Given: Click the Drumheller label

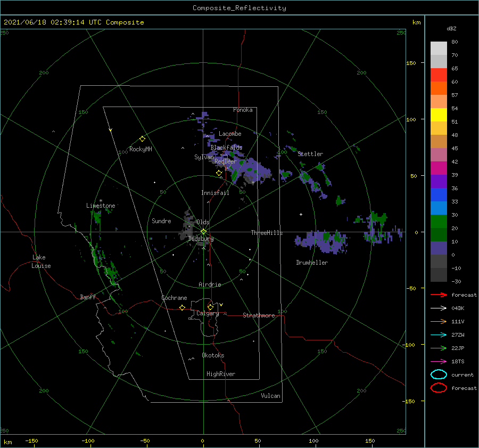Looking at the screenshot, I should pos(312,263).
